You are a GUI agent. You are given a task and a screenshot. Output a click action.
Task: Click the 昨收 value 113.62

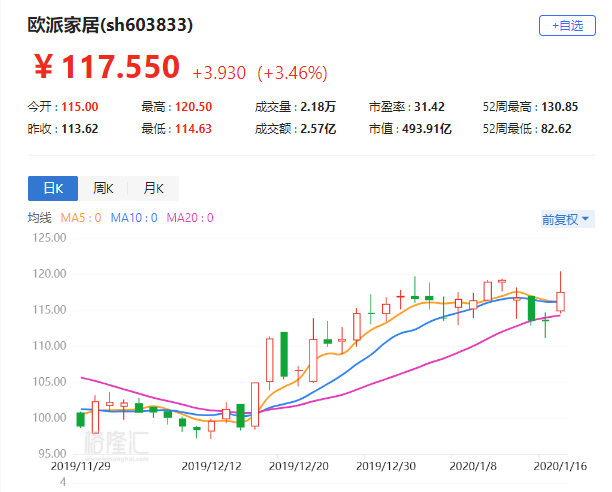coord(80,129)
